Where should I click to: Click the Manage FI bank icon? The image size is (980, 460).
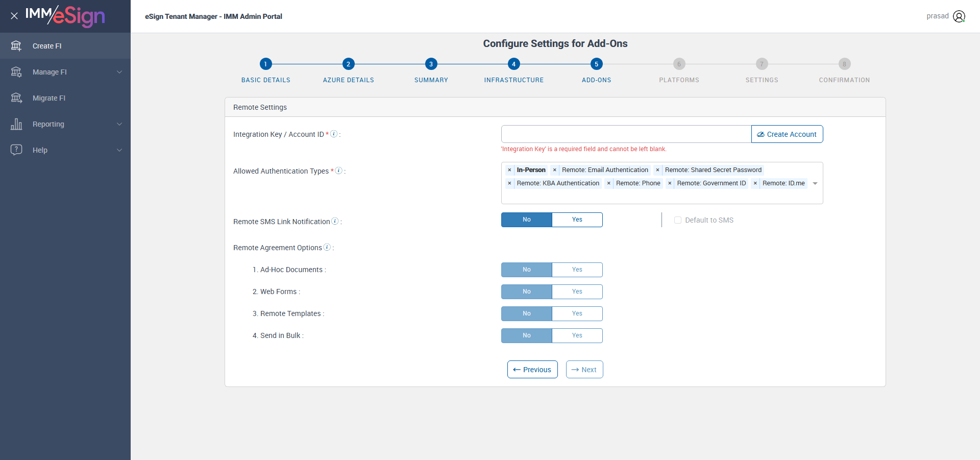[x=16, y=72]
